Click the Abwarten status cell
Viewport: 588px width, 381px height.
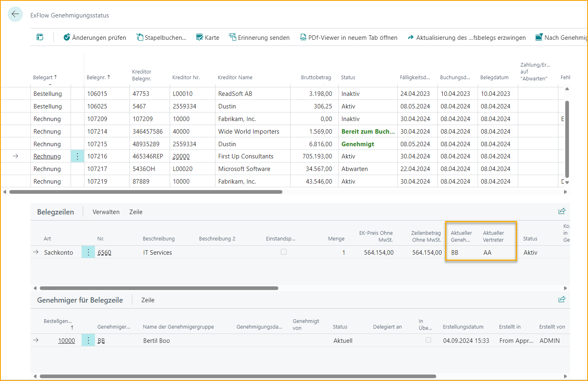click(x=368, y=169)
